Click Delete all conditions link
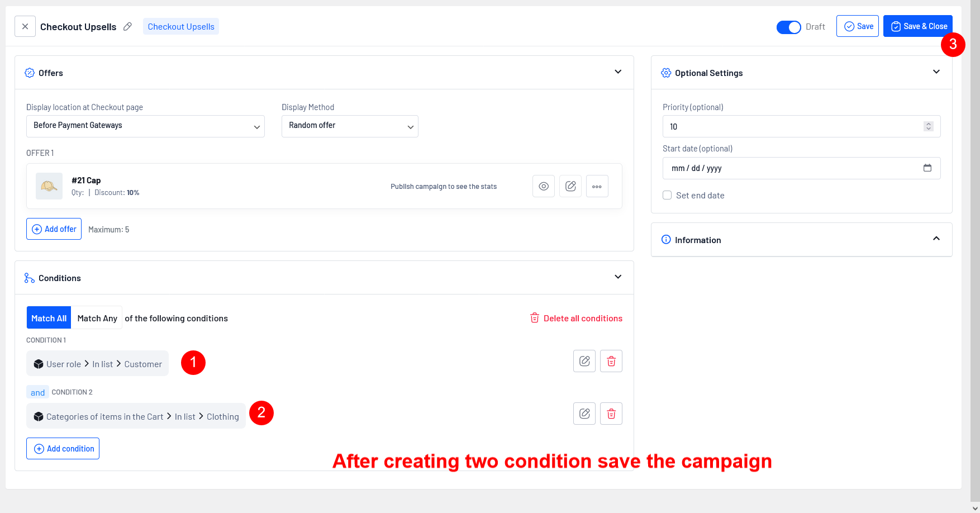The width and height of the screenshot is (980, 513). pyautogui.click(x=576, y=318)
